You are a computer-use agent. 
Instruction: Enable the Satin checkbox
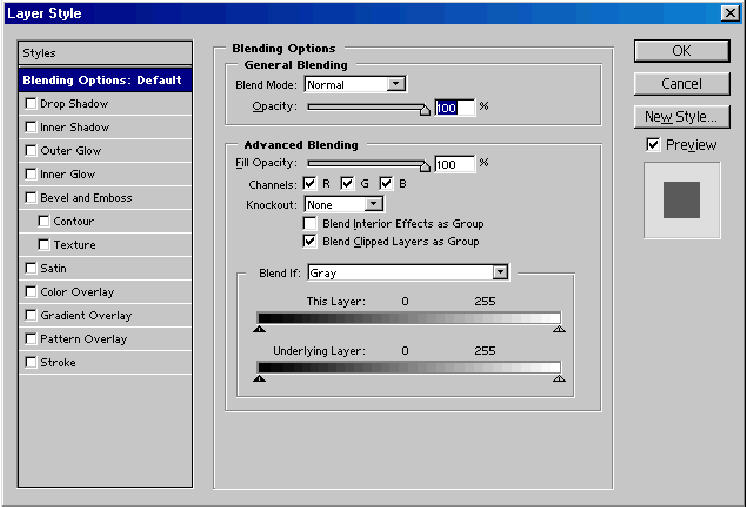(x=31, y=268)
